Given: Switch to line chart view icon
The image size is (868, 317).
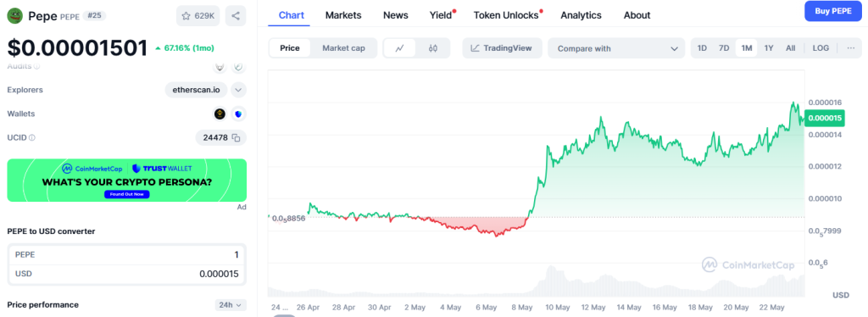Looking at the screenshot, I should click(x=400, y=48).
